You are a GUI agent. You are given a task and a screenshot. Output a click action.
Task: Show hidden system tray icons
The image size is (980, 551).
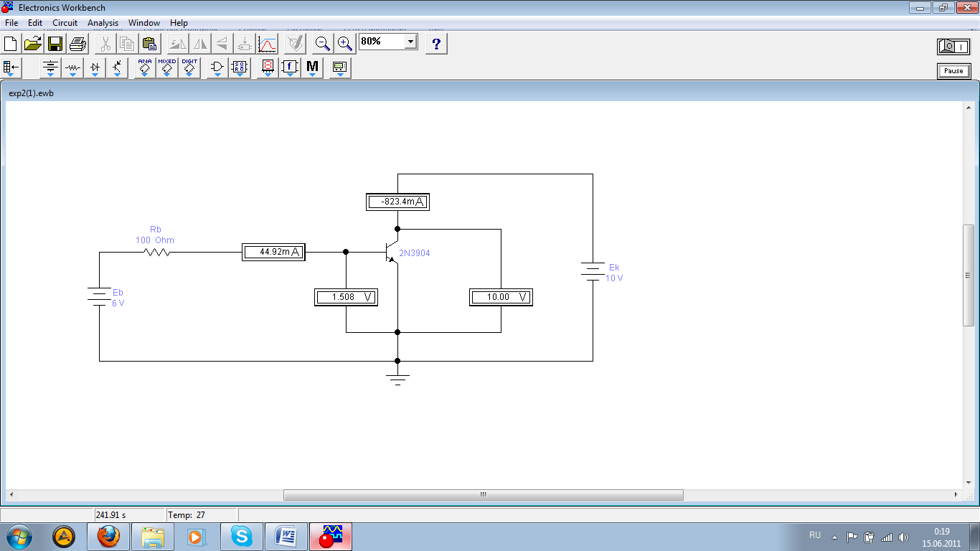coord(834,537)
